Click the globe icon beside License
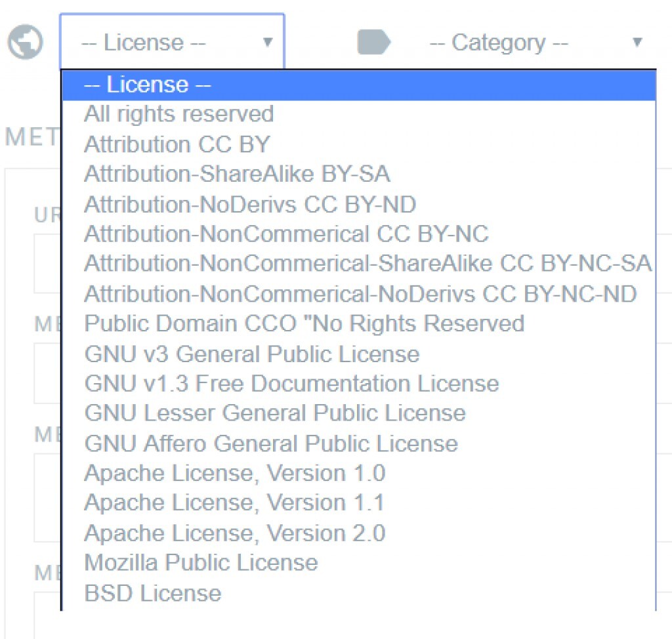672x639 pixels. [x=25, y=43]
